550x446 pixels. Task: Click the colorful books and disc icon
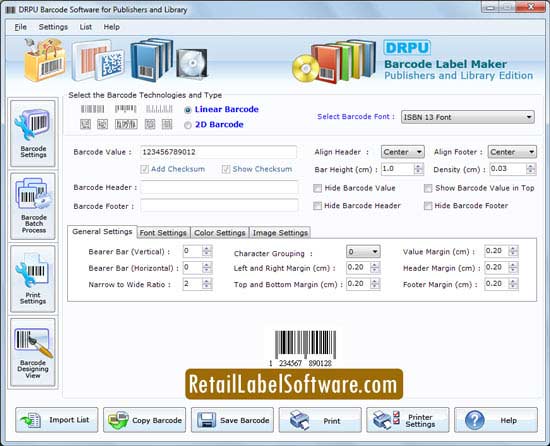pyautogui.click(x=334, y=62)
